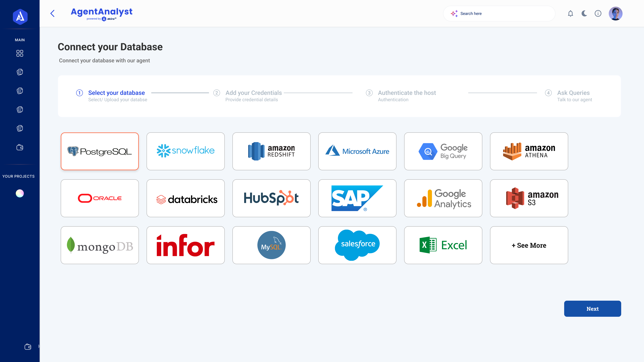
Task: Open the project orb under YOUR PROJECTS
Action: (19, 193)
